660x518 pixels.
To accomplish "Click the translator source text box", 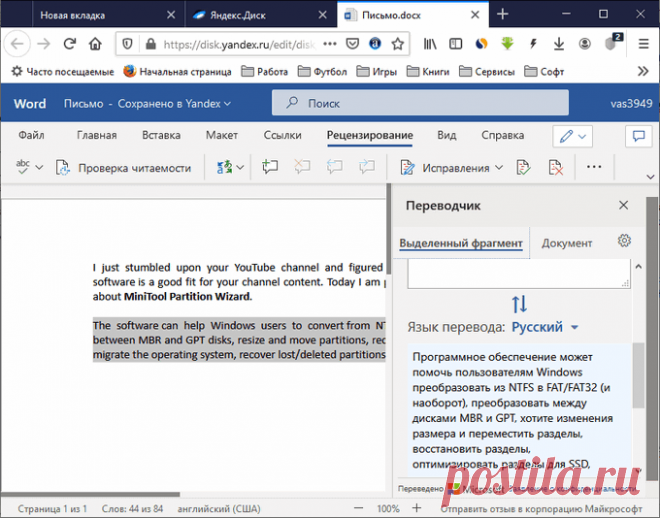I will (x=519, y=274).
